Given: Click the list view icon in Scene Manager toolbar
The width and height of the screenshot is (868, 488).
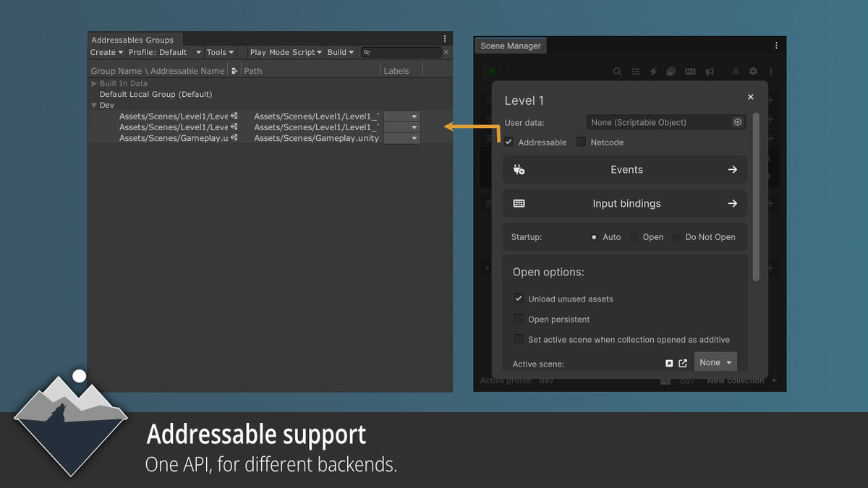Looking at the screenshot, I should click(636, 70).
